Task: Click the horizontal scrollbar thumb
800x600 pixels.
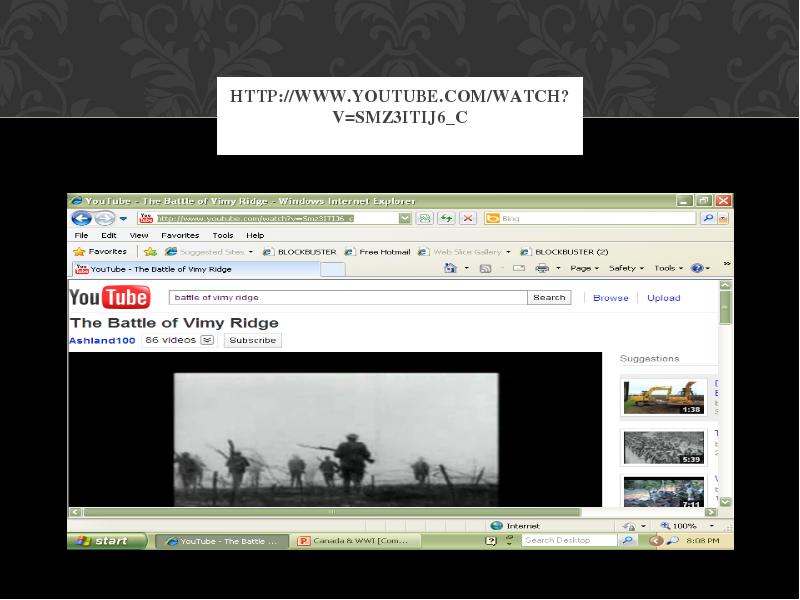Action: (332, 512)
